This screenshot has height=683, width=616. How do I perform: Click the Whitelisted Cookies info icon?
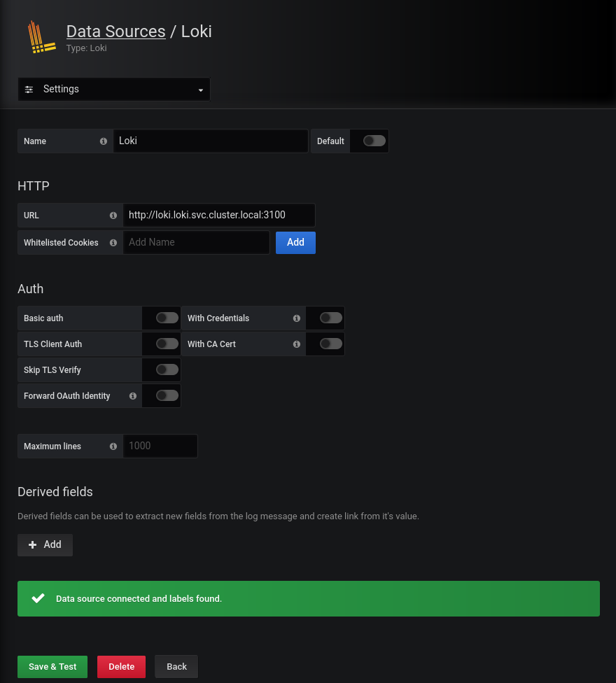tap(113, 243)
